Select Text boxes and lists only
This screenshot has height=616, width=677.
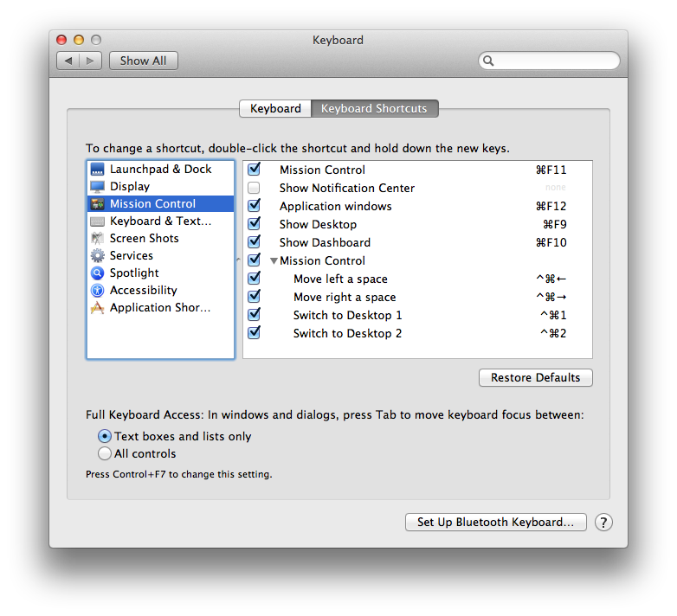pyautogui.click(x=105, y=436)
